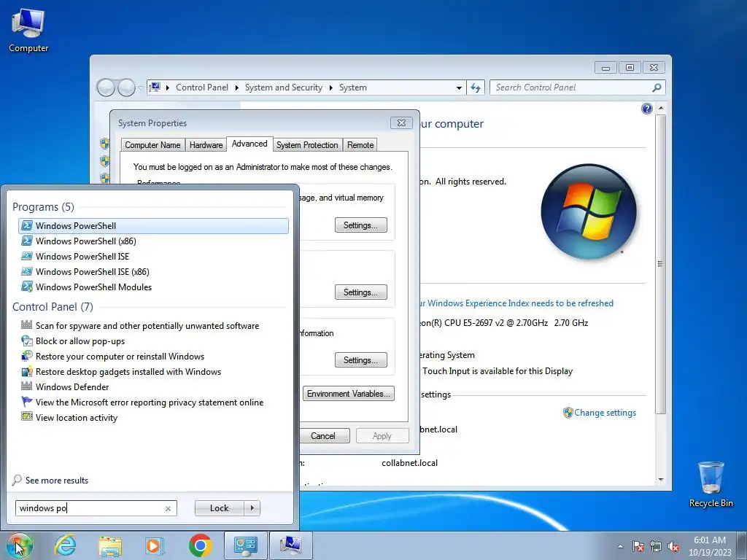
Task: Open Windows Defender search result
Action: 153,386
